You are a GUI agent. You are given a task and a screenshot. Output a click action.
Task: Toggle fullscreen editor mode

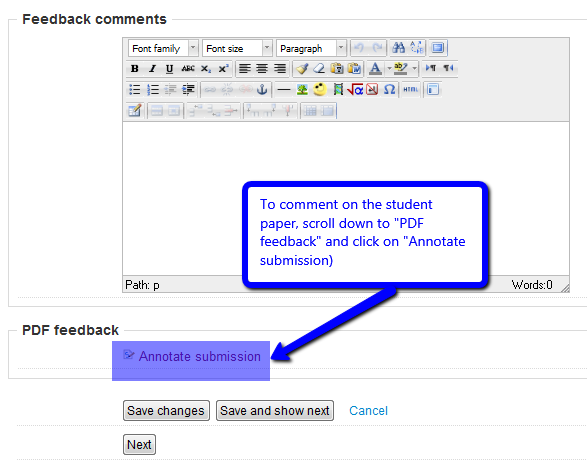(437, 48)
